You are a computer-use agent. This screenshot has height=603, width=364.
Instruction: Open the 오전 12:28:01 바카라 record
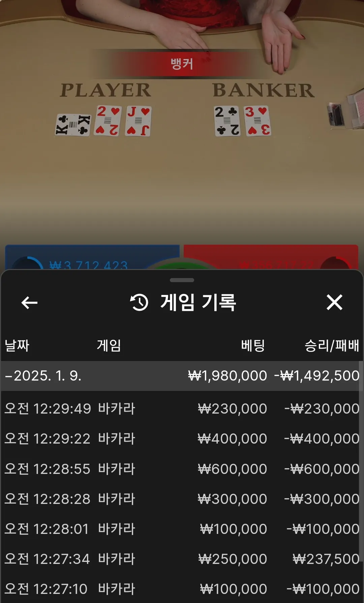181,529
